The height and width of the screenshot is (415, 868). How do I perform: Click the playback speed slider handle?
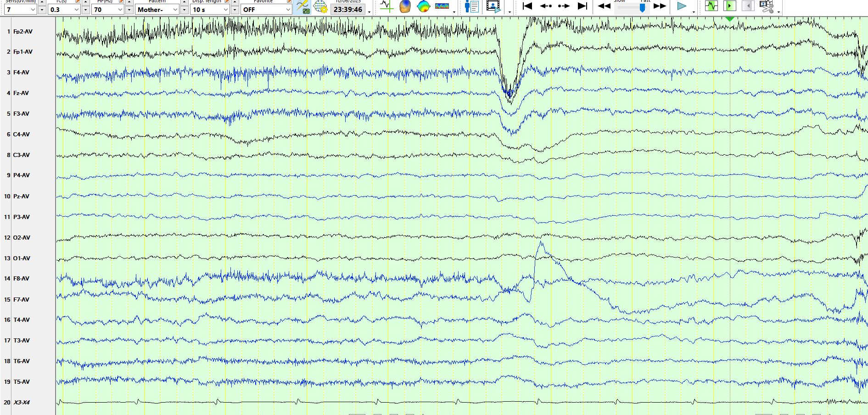click(x=642, y=7)
